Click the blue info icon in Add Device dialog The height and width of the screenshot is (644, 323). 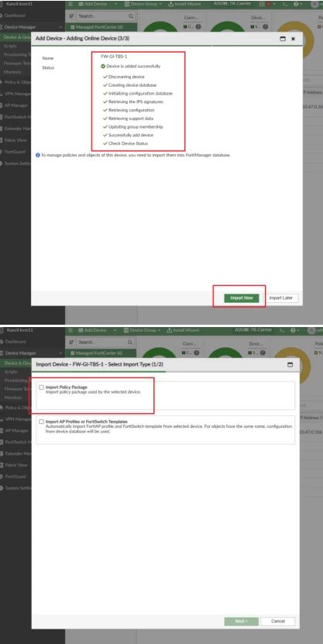38,155
